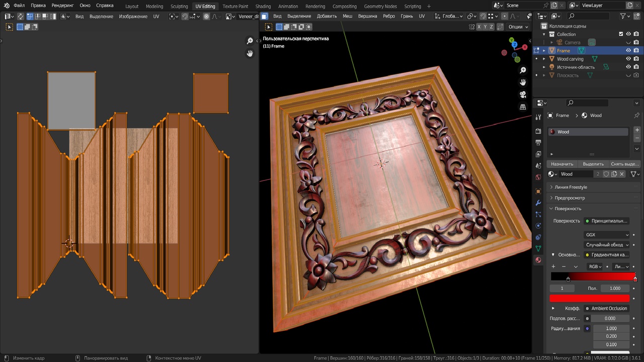Click the zoom magnifier icon in the 3D viewport
The width and height of the screenshot is (644, 362).
523,70
